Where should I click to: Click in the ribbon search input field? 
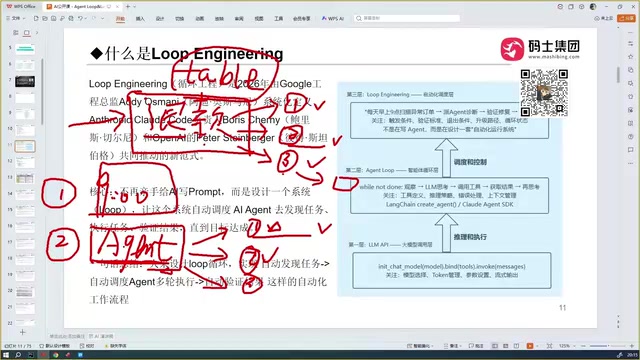[407, 18]
